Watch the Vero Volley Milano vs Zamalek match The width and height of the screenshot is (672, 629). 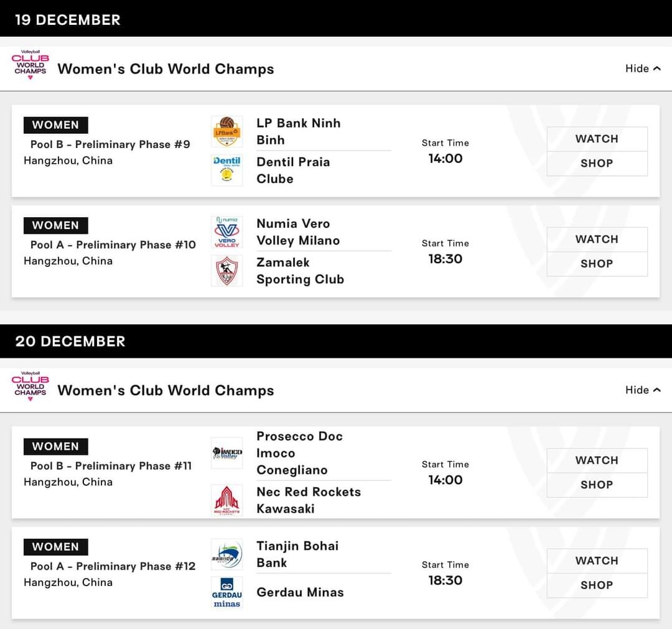(x=597, y=239)
